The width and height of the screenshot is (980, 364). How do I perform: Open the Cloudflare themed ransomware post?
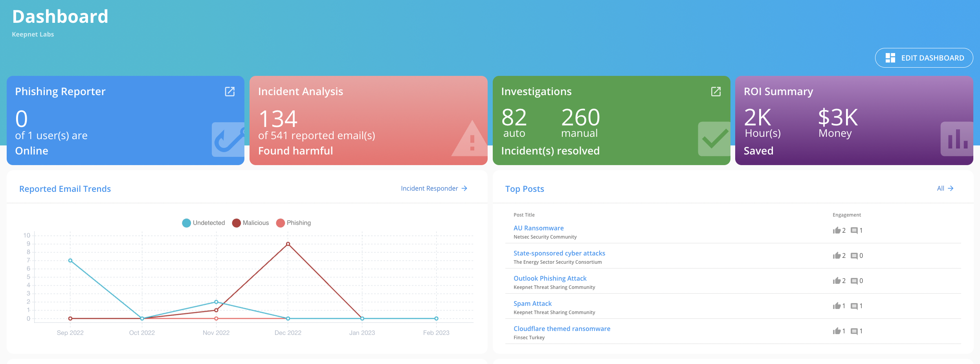(562, 329)
